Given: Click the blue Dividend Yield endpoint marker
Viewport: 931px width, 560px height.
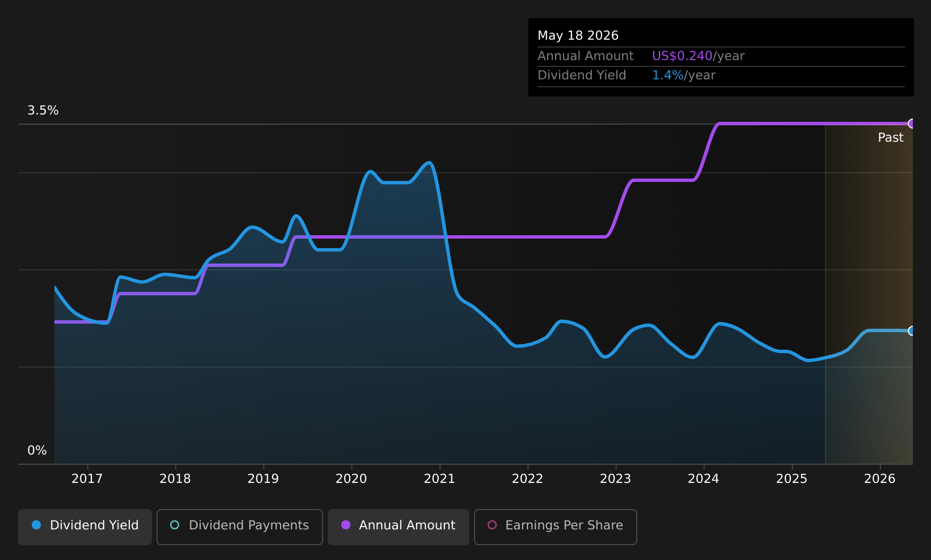Looking at the screenshot, I should point(912,331).
